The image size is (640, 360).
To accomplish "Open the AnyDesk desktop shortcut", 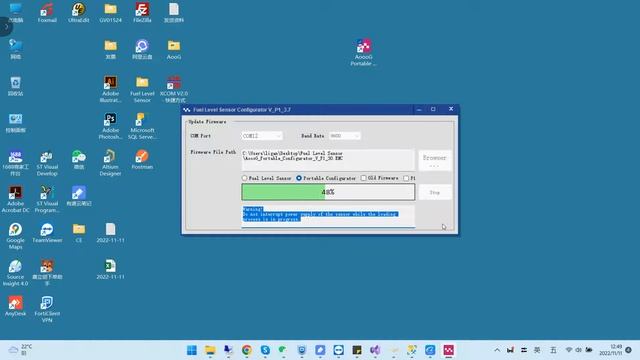I will (x=16, y=306).
